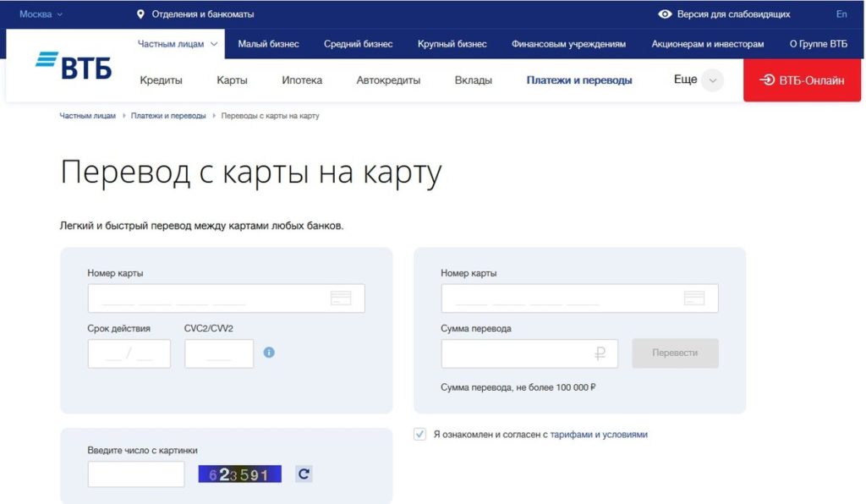Click the Переводы с карты на карту breadcrumb text
866x504 pixels.
(270, 116)
